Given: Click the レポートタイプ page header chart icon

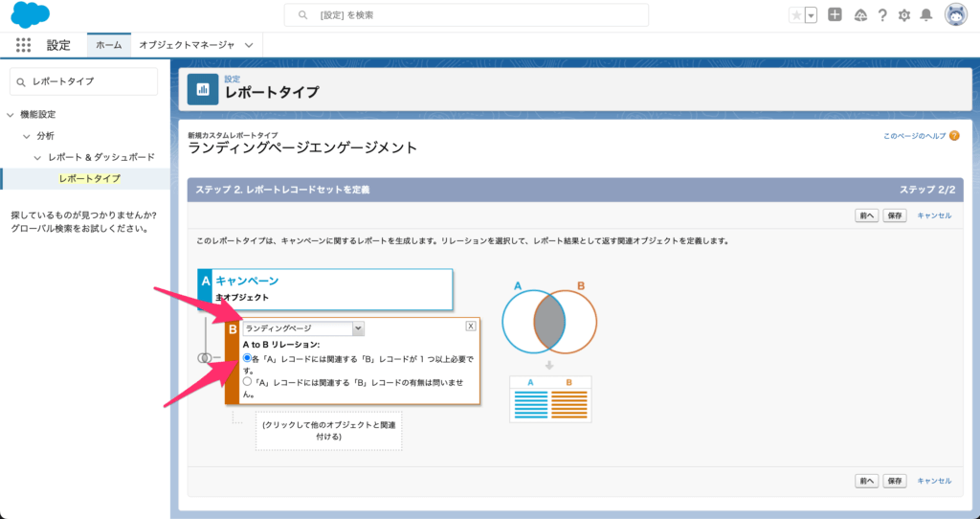Looking at the screenshot, I should [x=203, y=89].
